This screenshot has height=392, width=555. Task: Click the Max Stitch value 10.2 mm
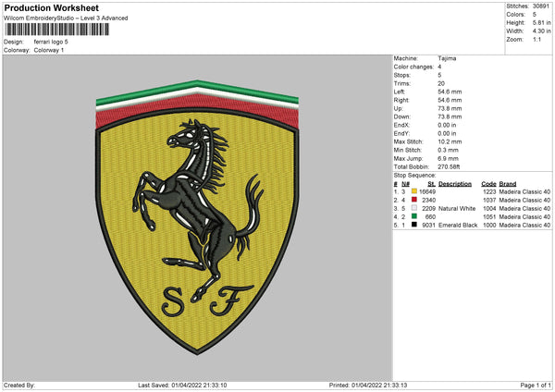[450, 141]
